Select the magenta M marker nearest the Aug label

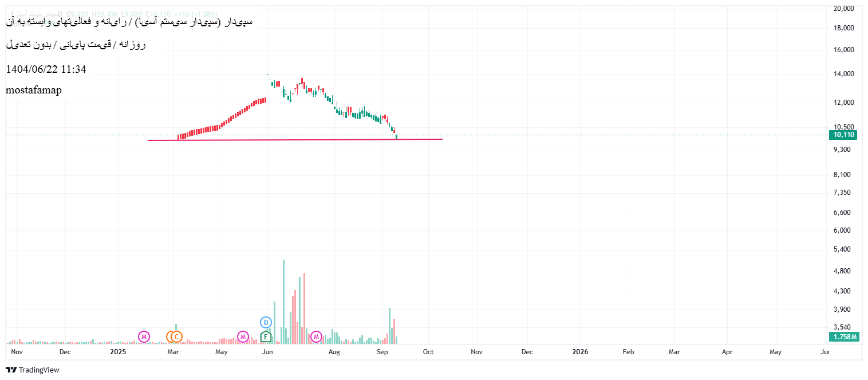(x=315, y=336)
